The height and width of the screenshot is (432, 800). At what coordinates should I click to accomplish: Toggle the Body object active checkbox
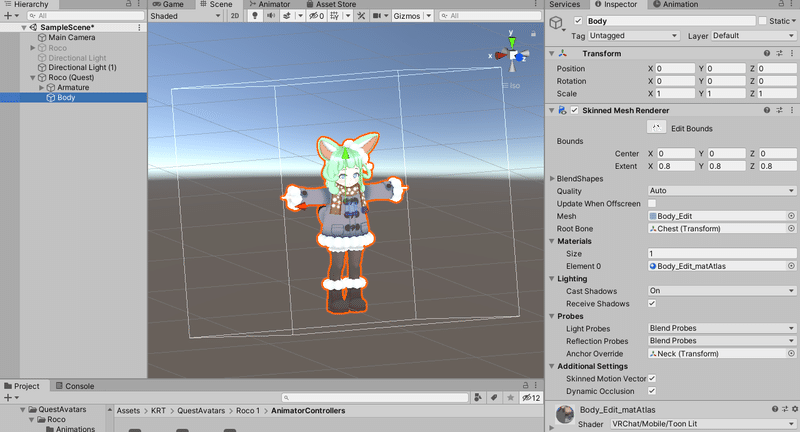pos(578,21)
